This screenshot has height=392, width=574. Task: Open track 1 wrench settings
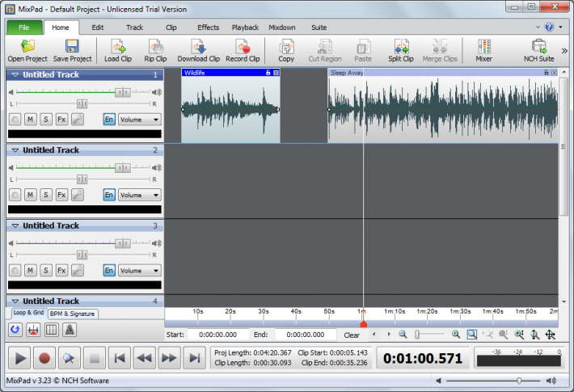[78, 120]
